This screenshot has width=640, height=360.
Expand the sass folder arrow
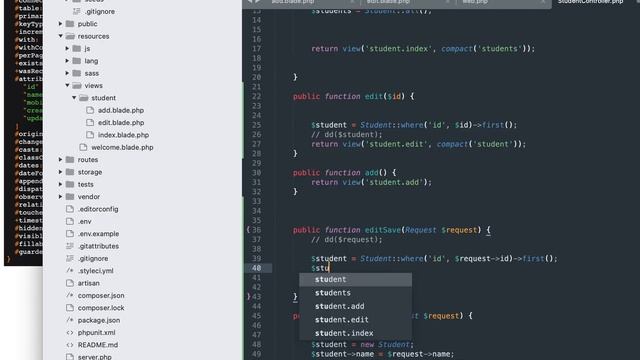click(x=67, y=73)
